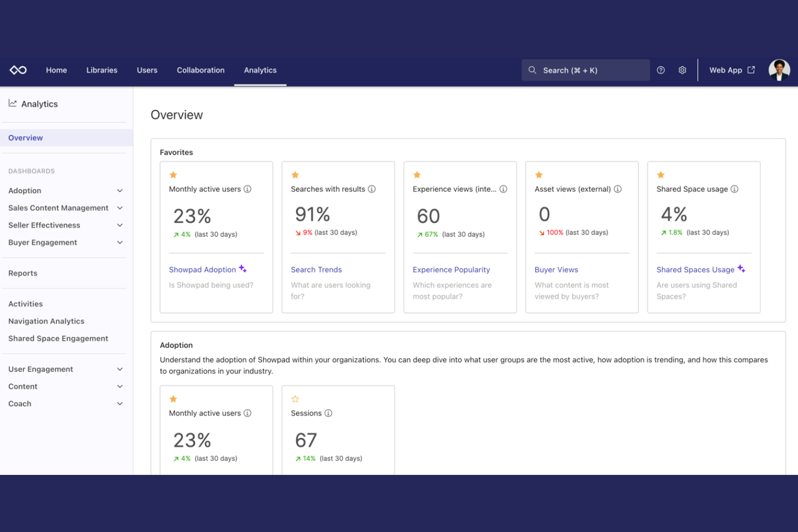Click the Analytics chart icon in sidebar

12,103
